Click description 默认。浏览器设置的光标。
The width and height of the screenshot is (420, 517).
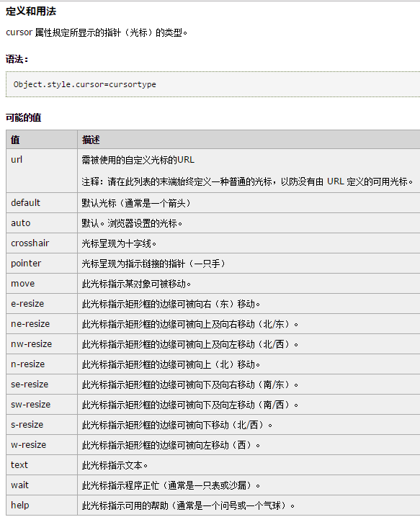[x=132, y=223]
